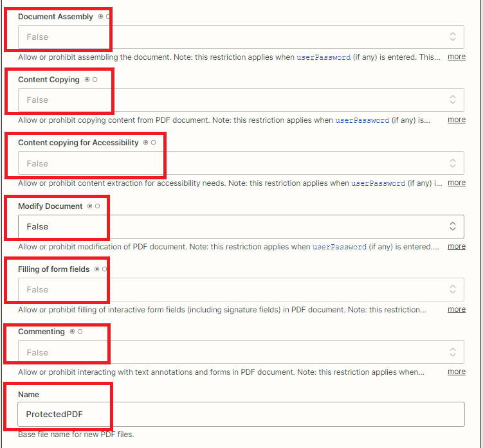Select the empty radio button beside Document Assembly

click(107, 17)
